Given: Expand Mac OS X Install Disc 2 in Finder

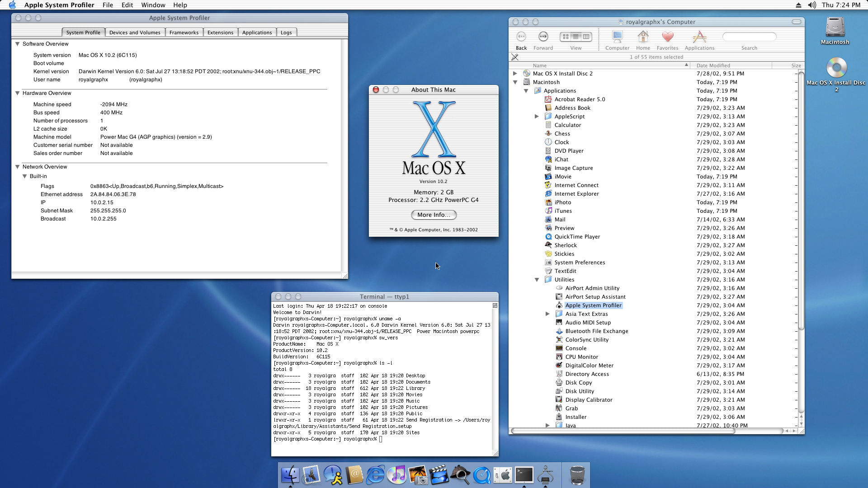Looking at the screenshot, I should 515,73.
